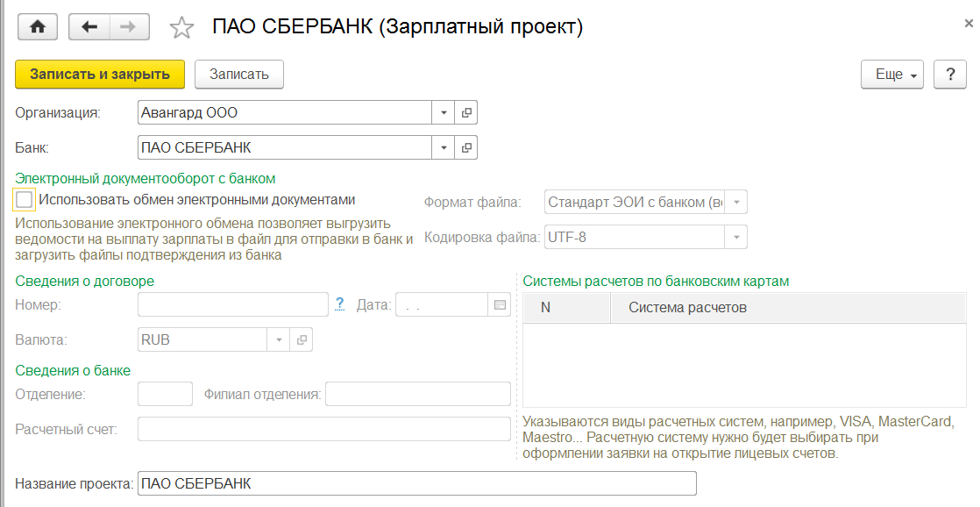Add form to favorites with star

point(181,28)
